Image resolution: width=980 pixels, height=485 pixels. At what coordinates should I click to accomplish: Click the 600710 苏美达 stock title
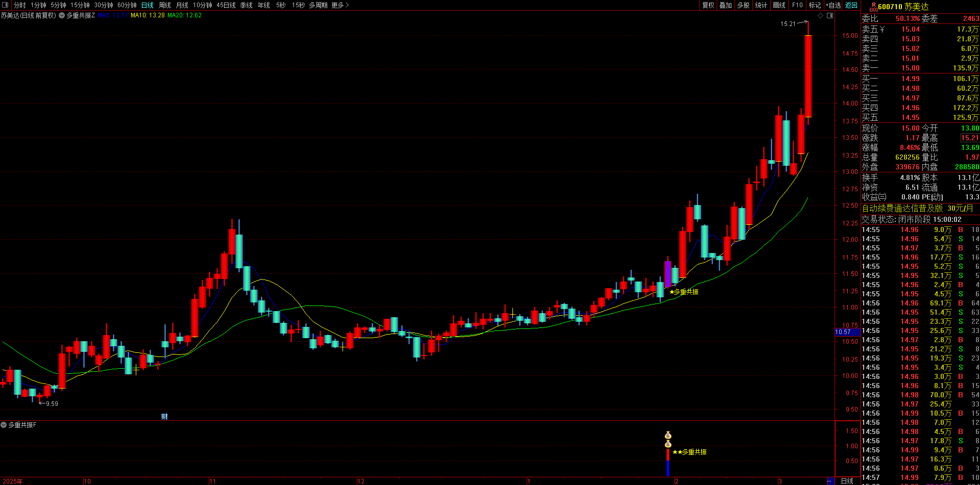pyautogui.click(x=903, y=7)
